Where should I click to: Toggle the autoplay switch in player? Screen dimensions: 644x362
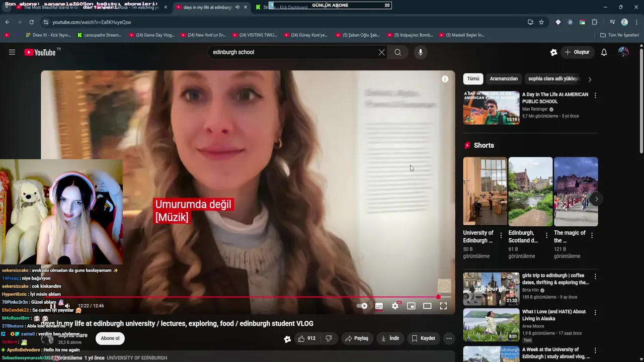362,306
